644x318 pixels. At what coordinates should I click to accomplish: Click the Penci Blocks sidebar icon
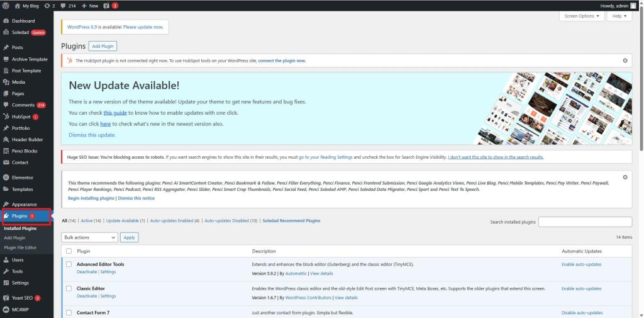point(6,151)
